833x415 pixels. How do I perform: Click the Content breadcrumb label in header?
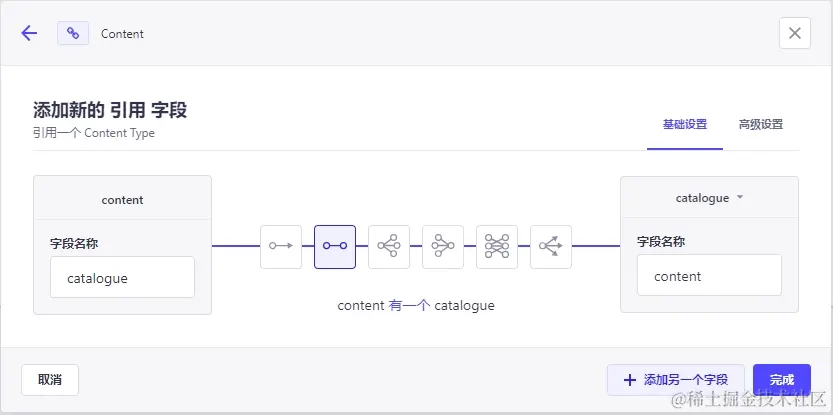(122, 34)
